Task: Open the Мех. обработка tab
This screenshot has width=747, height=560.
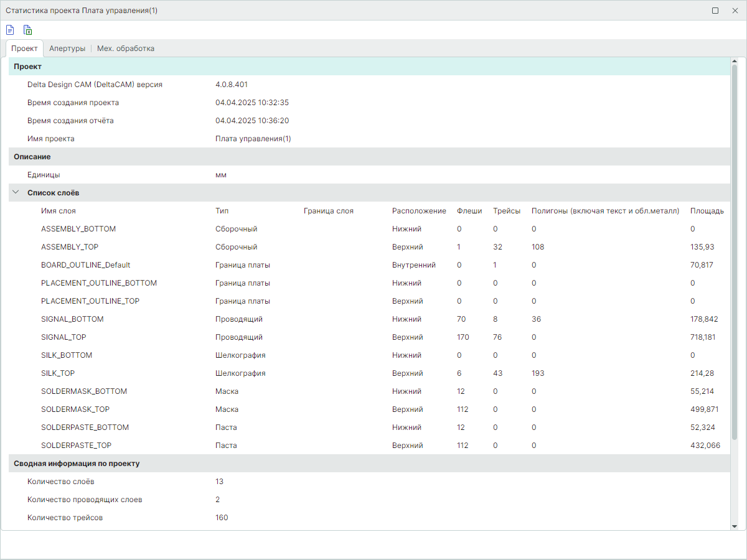Action: click(x=126, y=49)
